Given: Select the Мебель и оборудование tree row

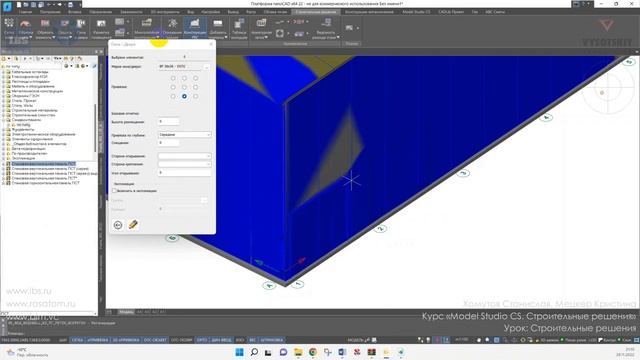Looking at the screenshot, I should click(33, 86).
